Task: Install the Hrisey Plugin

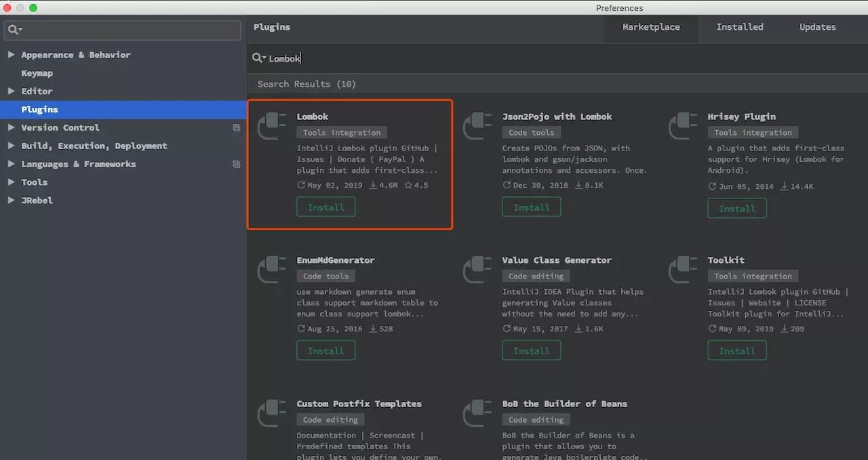Action: pyautogui.click(x=737, y=209)
